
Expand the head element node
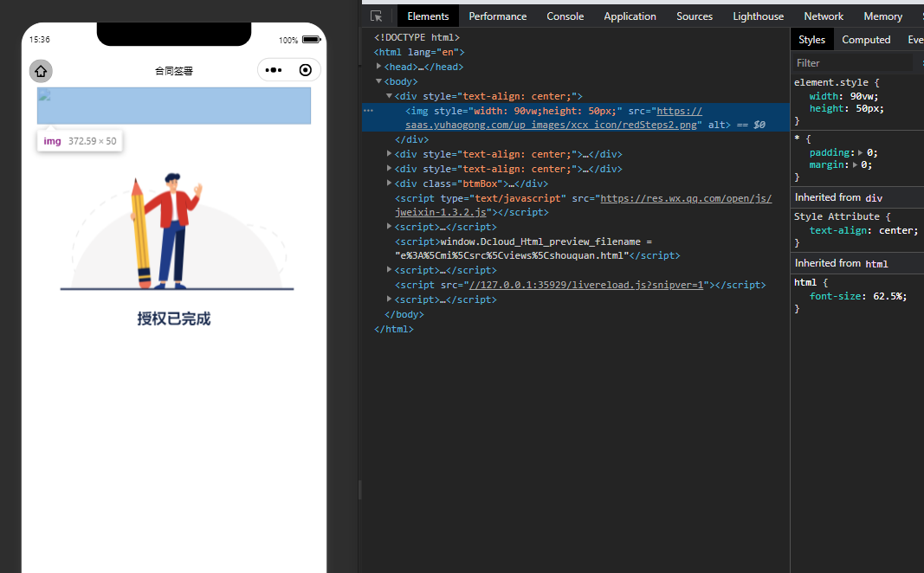[x=379, y=67]
